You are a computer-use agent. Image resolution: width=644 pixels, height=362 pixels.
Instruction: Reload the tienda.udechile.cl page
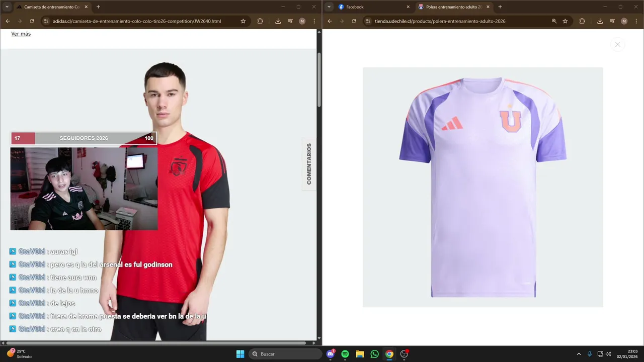click(354, 21)
